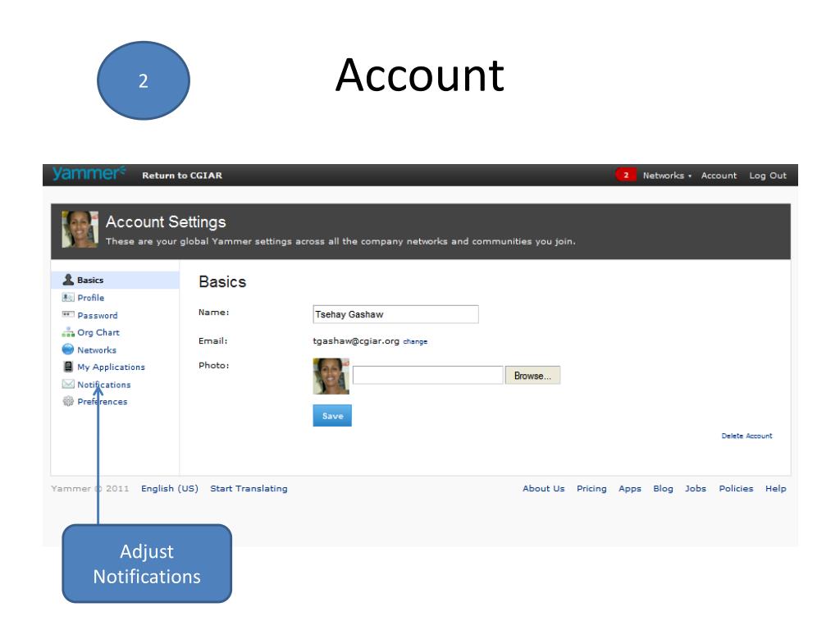840x630 pixels.
Task: Open Org Chart settings section
Action: tap(98, 333)
